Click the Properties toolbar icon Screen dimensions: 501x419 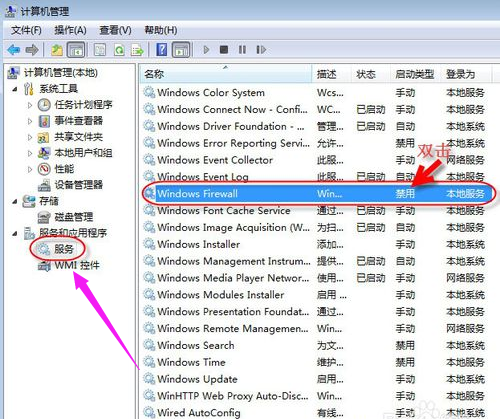pyautogui.click(x=100, y=50)
